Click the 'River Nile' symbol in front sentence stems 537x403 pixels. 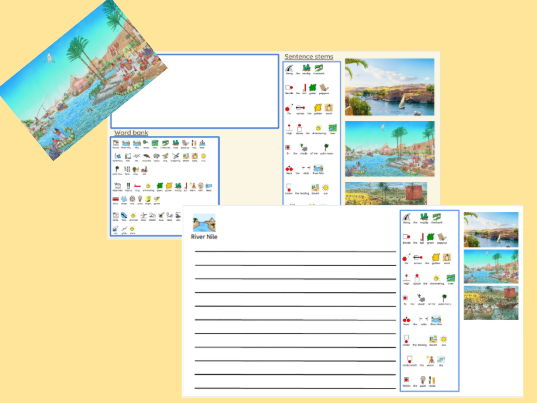436,320
